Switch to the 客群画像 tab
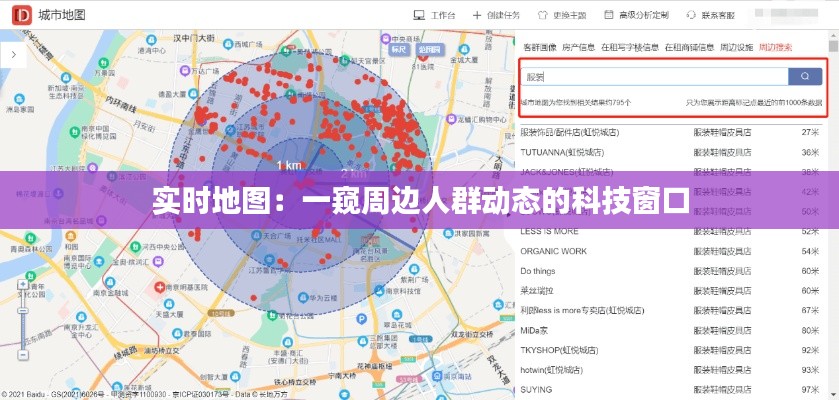839x400 pixels. (539, 47)
